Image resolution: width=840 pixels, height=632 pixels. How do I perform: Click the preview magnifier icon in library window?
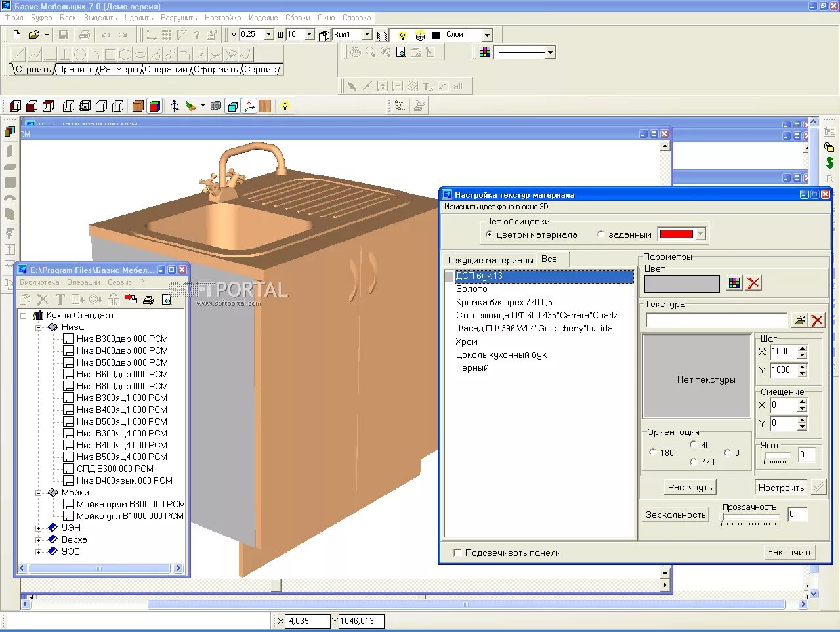coord(167,300)
